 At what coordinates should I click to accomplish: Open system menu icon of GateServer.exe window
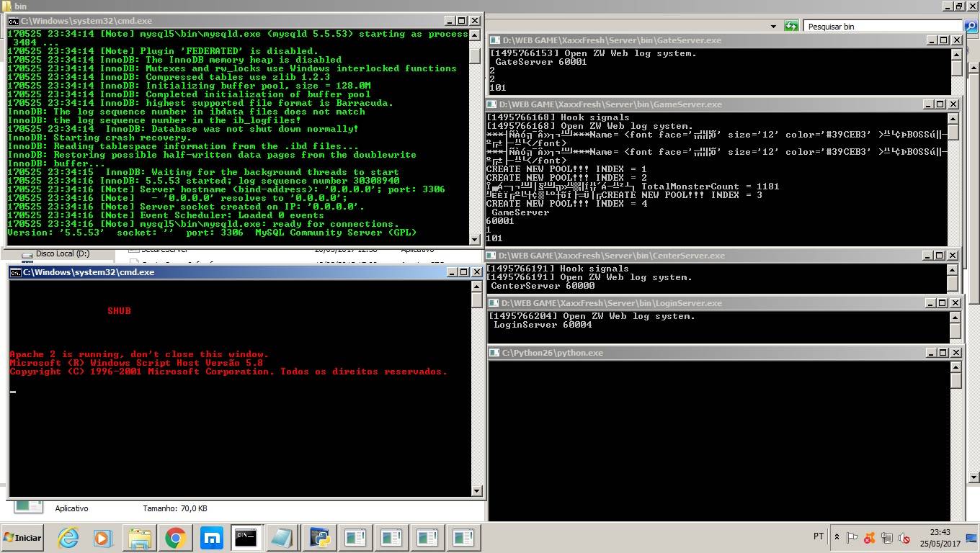click(494, 40)
